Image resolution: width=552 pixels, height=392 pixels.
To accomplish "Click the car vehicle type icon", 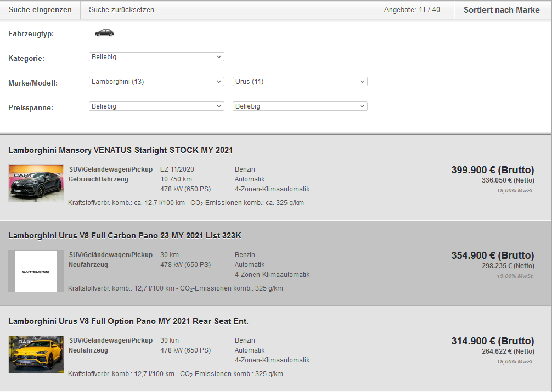I will [104, 33].
